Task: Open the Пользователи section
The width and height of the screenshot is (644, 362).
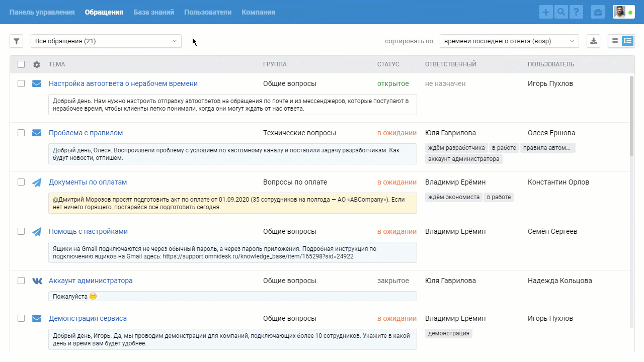Action: click(208, 12)
